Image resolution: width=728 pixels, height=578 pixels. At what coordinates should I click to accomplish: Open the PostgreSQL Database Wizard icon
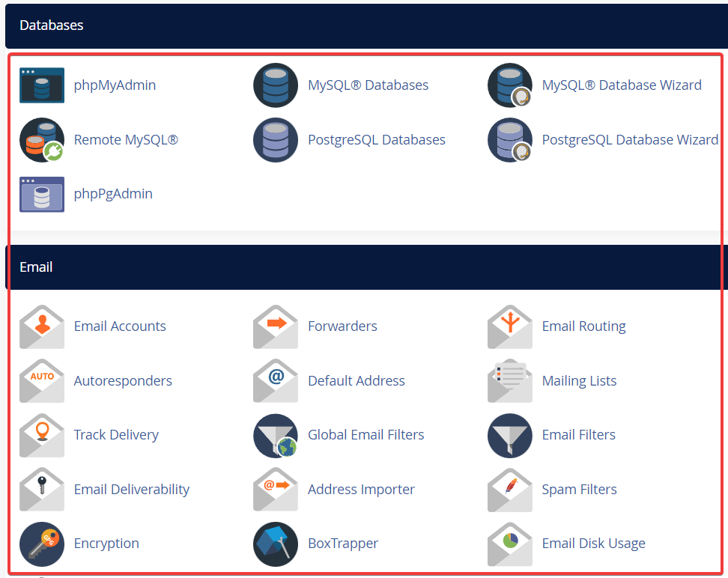click(510, 140)
